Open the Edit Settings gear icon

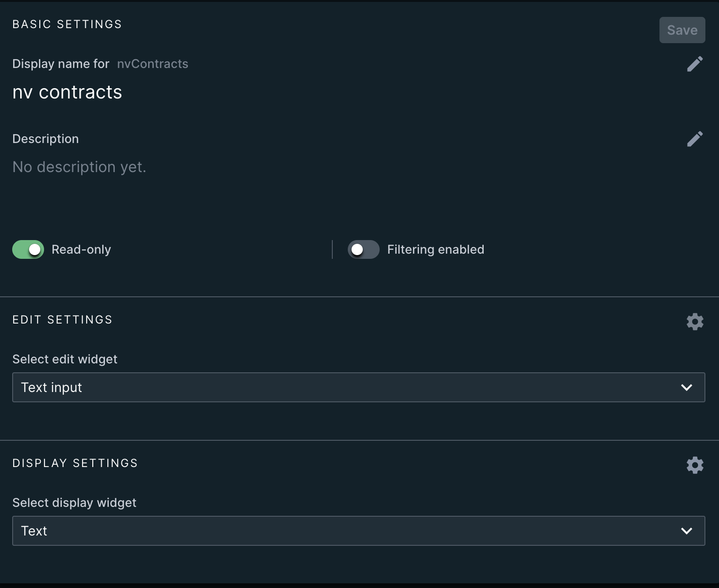(695, 322)
